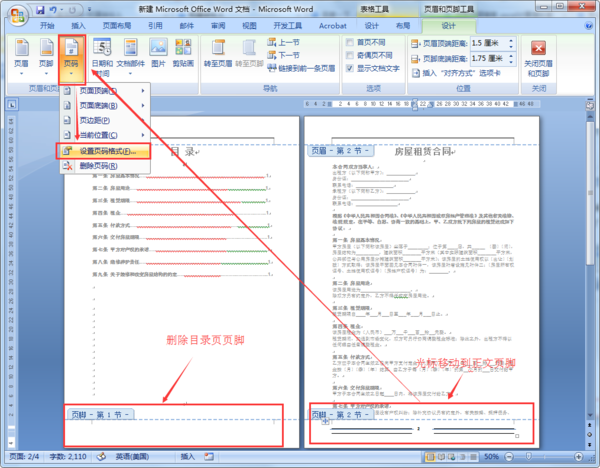The image size is (600, 468).
Task: Click the vertical scrollbar thumb
Action: coord(590,193)
